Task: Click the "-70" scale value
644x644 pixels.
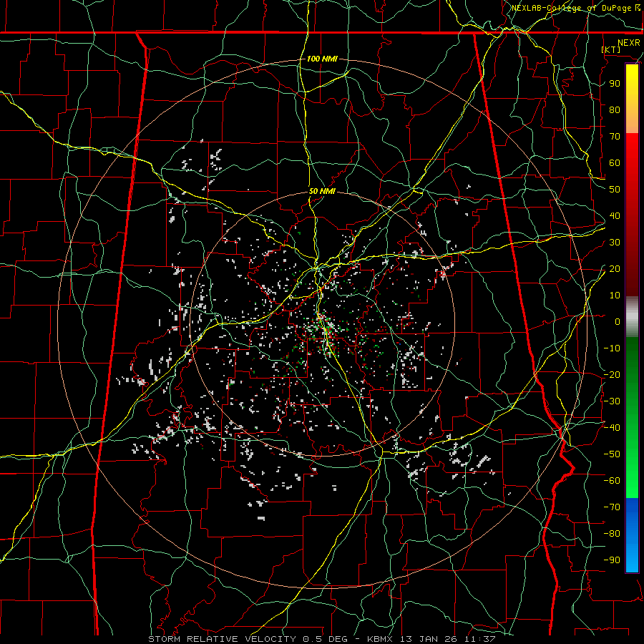Action: point(612,507)
